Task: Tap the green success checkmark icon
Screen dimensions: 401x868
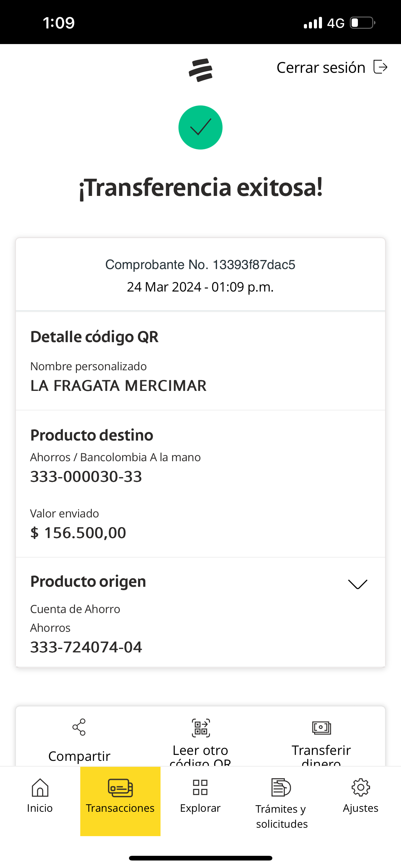Action: point(200,127)
